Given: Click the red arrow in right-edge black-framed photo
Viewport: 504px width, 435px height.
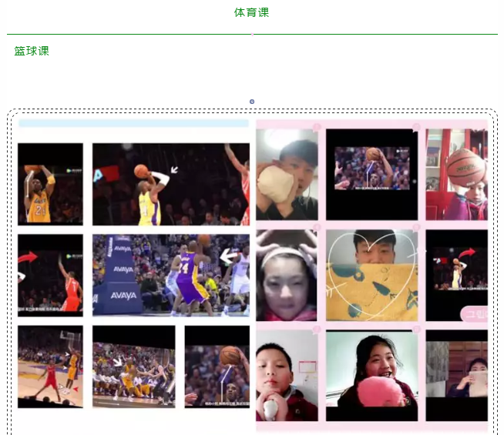Looking at the screenshot, I should (x=467, y=253).
